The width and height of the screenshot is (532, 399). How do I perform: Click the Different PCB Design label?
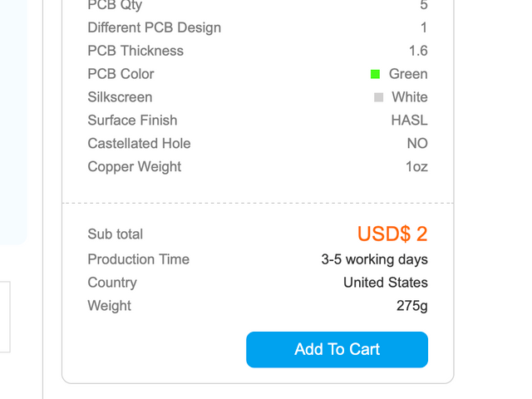tap(155, 27)
